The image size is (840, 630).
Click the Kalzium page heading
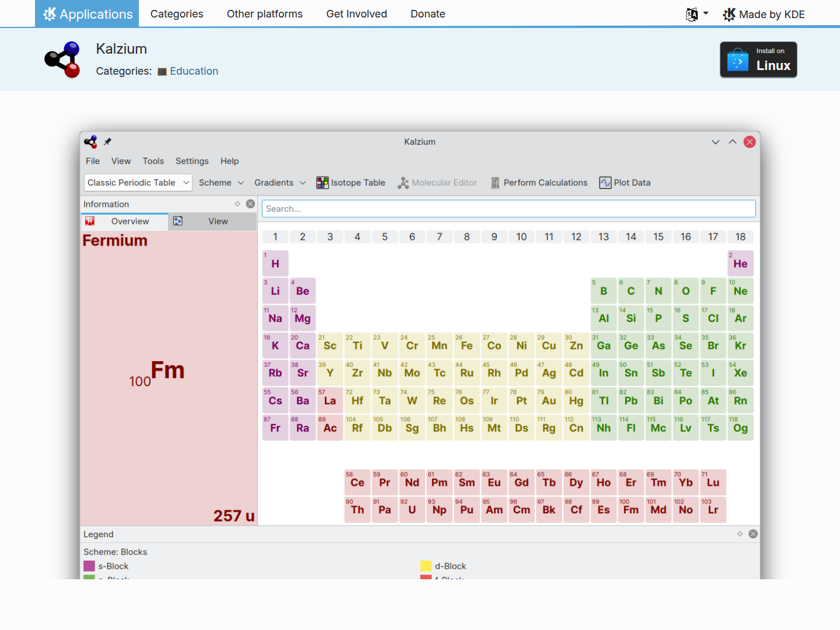(x=121, y=49)
